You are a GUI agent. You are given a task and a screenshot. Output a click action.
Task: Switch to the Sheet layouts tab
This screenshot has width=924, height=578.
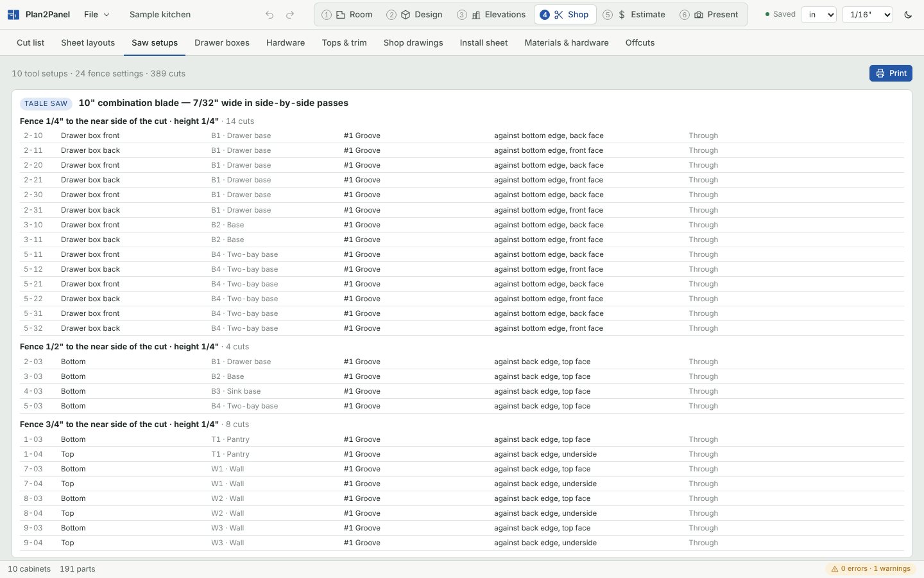[x=88, y=42]
